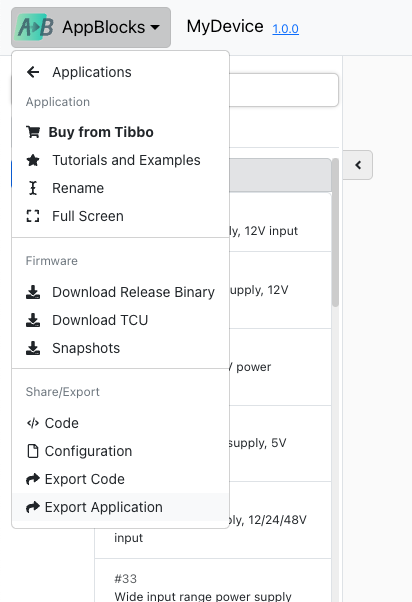Click the MyDevice application name
The image size is (412, 602).
[x=225, y=26]
